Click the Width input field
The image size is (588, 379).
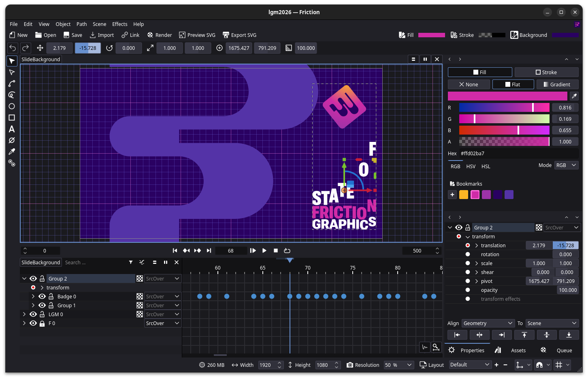click(267, 365)
